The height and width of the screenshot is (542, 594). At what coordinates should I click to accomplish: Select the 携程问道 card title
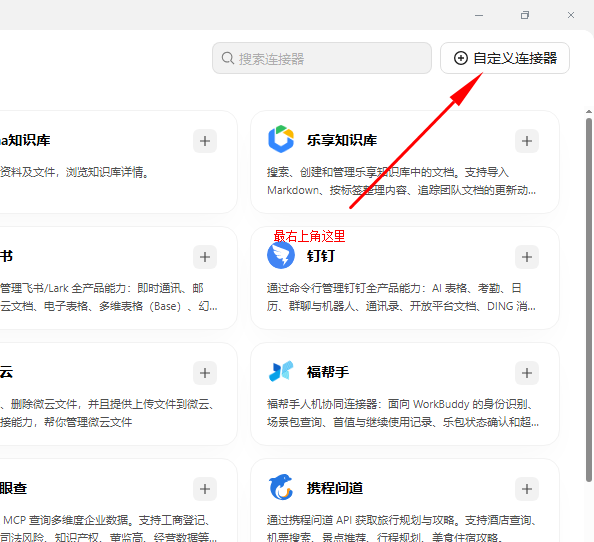pyautogui.click(x=335, y=488)
